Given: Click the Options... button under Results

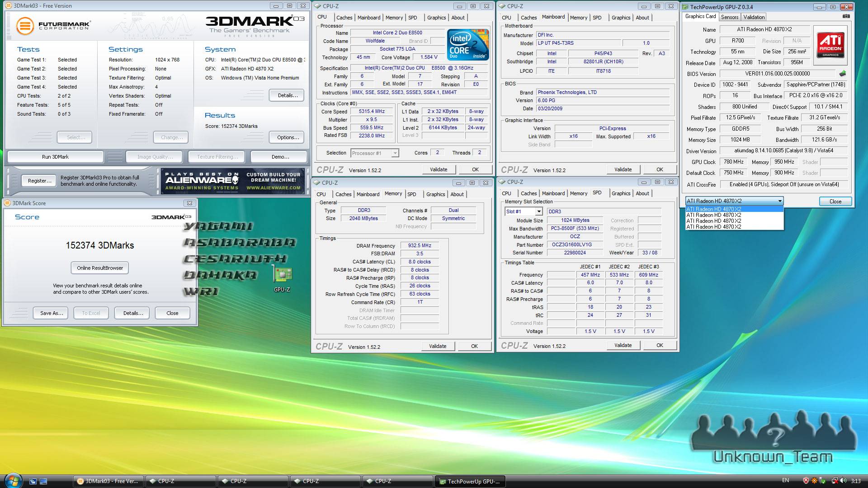Looking at the screenshot, I should pos(288,137).
